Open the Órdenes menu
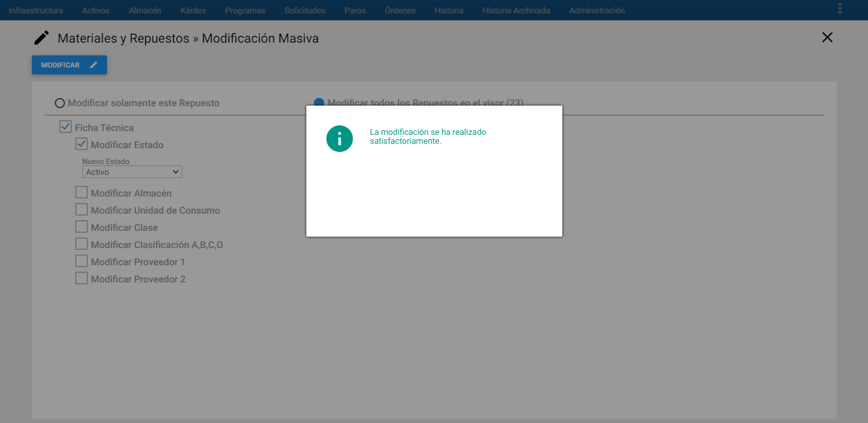Image resolution: width=868 pixels, height=423 pixels. 400,10
